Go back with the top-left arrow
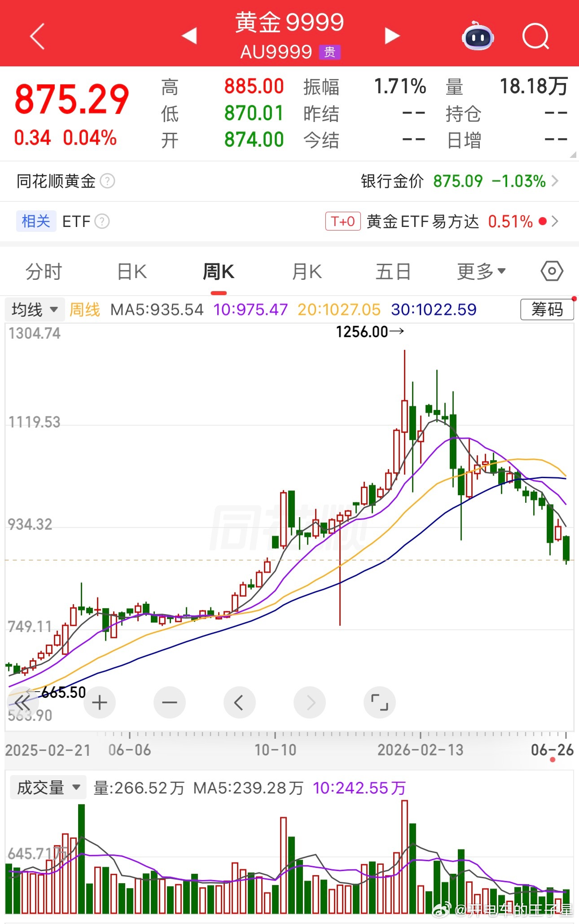The height and width of the screenshot is (924, 579). coord(38,36)
